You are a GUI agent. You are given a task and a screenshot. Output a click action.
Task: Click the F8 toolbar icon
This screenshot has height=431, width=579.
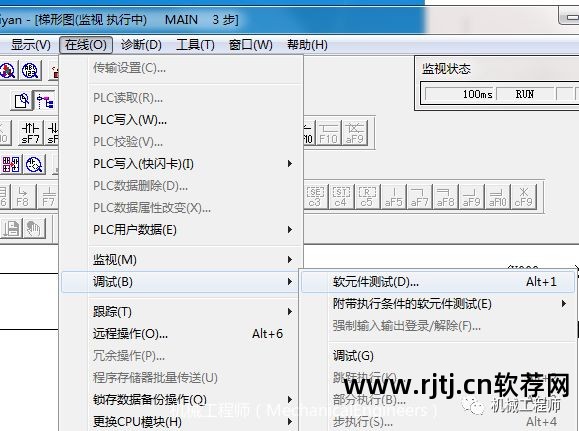[x=23, y=196]
